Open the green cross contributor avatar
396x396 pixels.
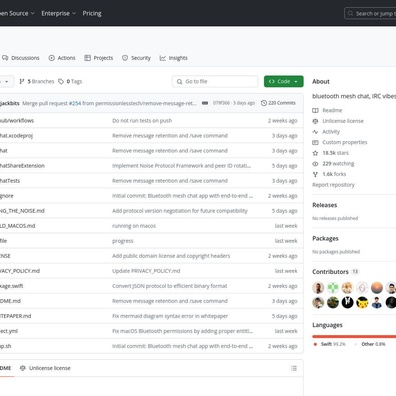point(333,287)
